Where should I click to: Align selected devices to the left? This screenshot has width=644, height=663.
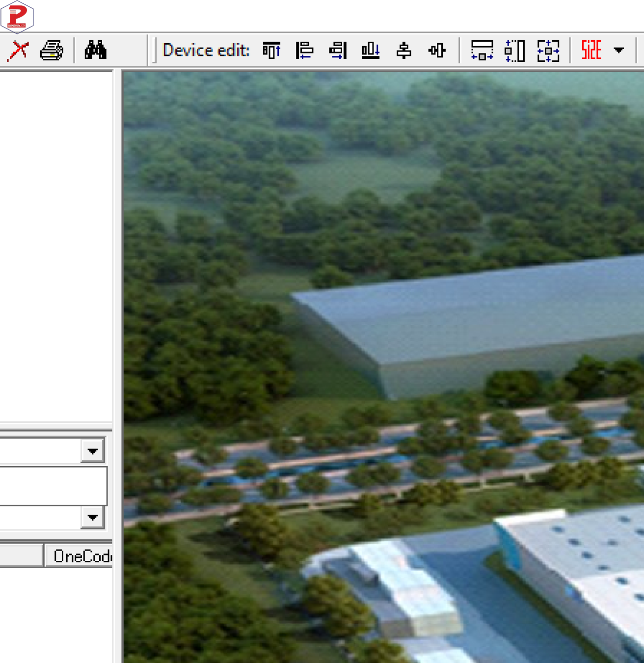point(304,50)
